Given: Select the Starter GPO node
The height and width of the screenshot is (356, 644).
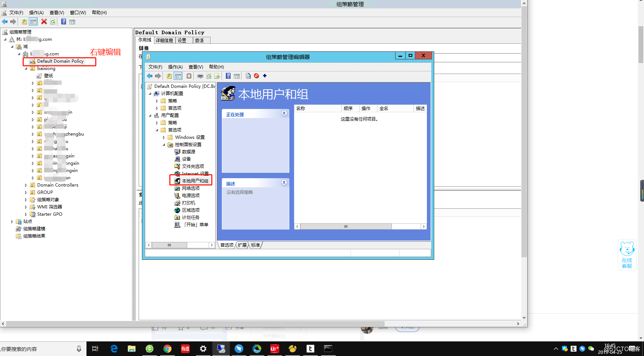Looking at the screenshot, I should [x=50, y=214].
